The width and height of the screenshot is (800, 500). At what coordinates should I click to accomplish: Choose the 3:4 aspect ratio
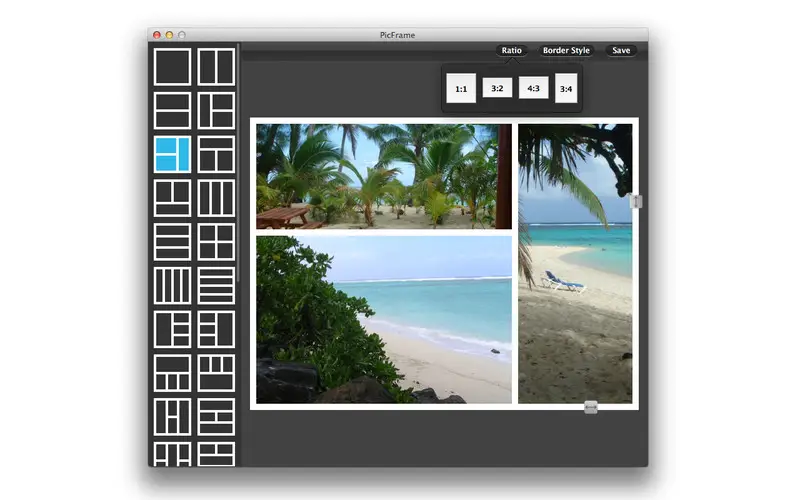point(566,88)
